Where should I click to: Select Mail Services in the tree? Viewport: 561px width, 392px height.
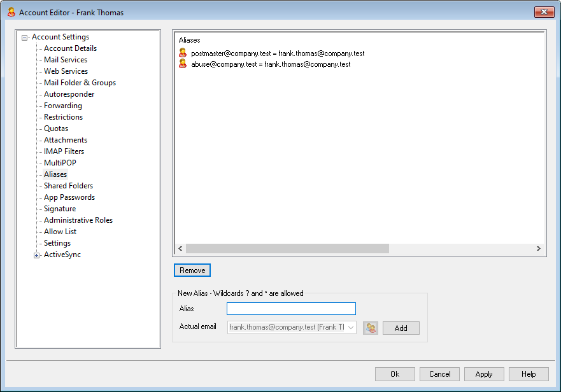click(66, 60)
